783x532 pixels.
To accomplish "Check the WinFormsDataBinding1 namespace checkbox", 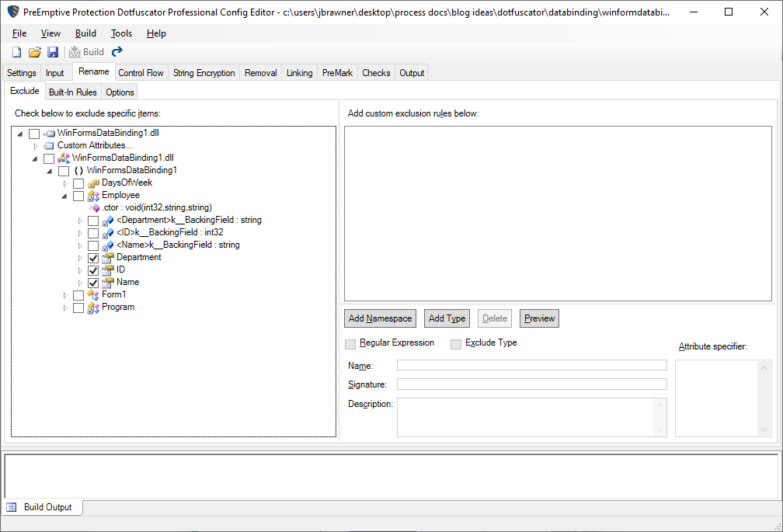I will 64,171.
